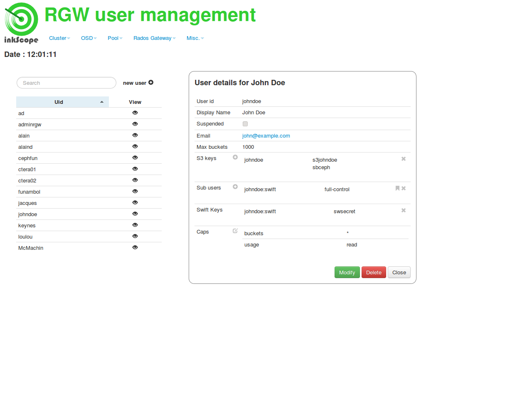
Task: Click the read caps permission text
Action: [352, 244]
